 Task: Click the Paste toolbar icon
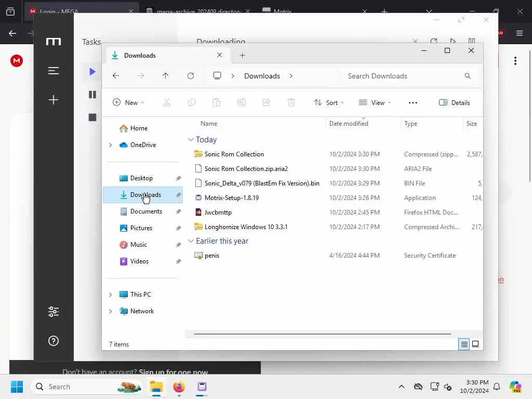coord(217,102)
